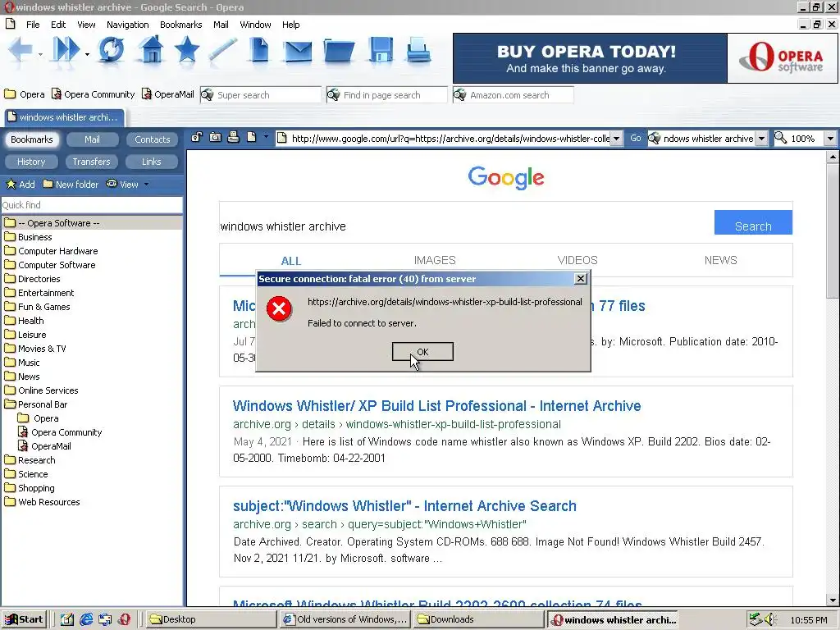Switch to Downloads taskbar window
The image size is (840, 630).
479,619
